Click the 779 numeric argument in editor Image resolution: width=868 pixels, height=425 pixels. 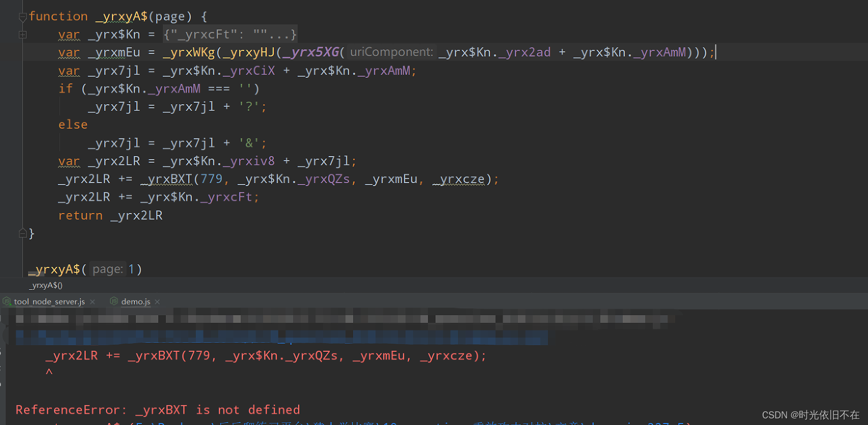point(212,179)
